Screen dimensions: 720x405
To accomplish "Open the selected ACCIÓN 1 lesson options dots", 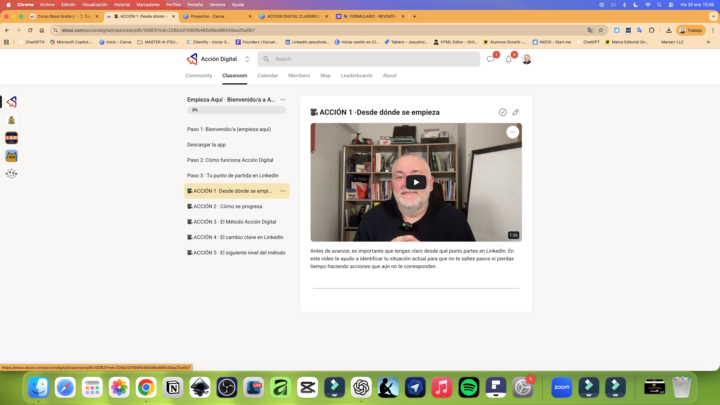I will pos(283,191).
